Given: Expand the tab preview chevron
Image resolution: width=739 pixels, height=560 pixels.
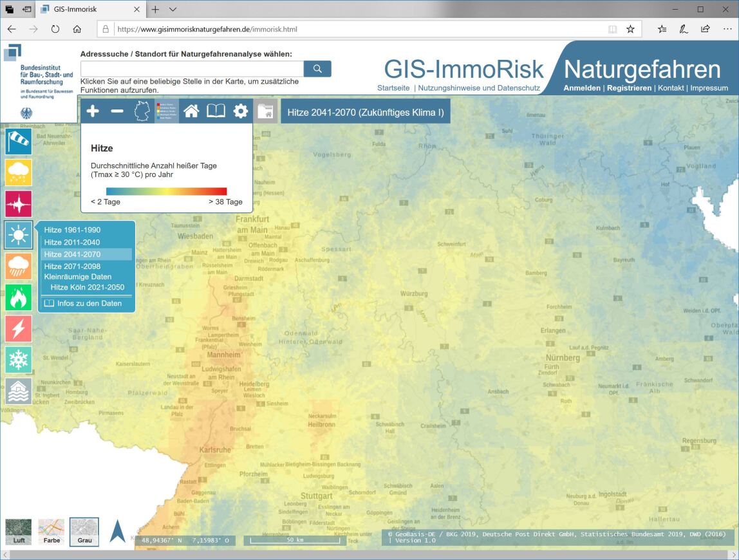Looking at the screenshot, I should point(173,10).
